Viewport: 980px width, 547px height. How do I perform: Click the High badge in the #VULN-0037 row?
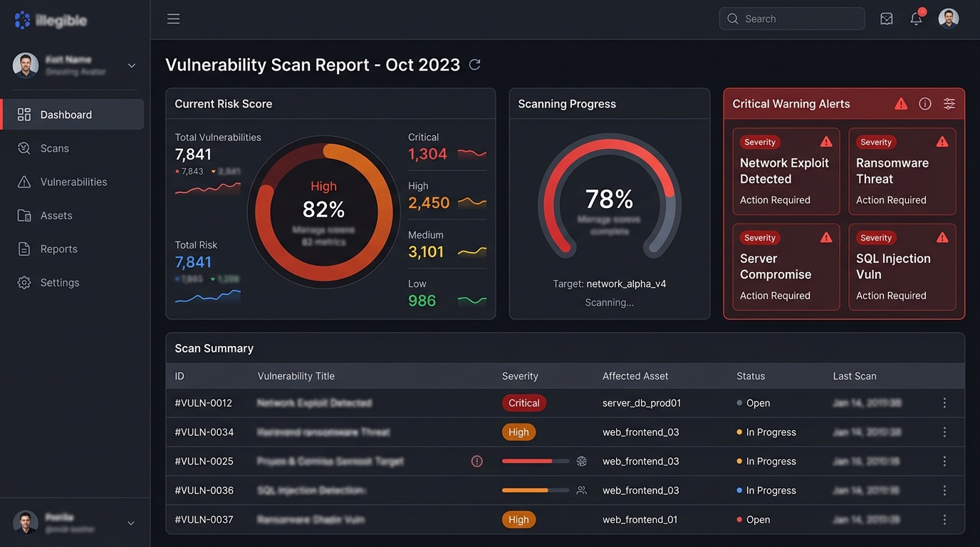click(x=518, y=520)
